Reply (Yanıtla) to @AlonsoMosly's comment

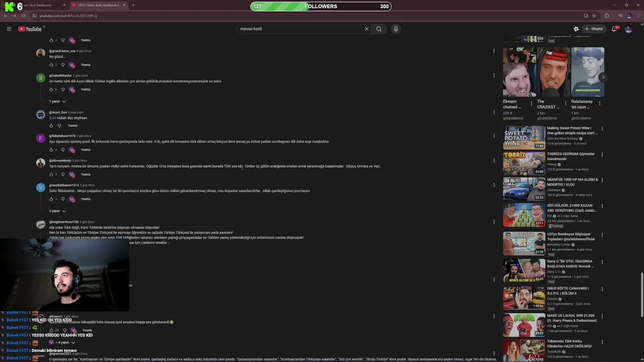tap(86, 174)
